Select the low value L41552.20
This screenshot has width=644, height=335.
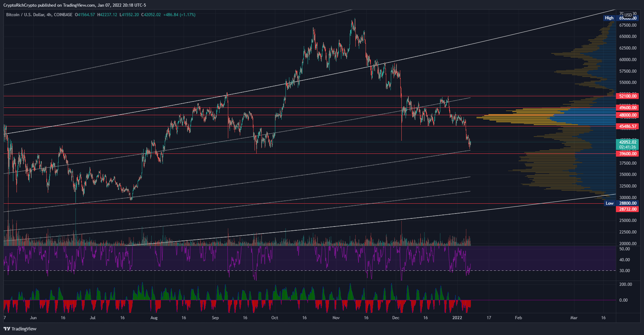point(129,15)
